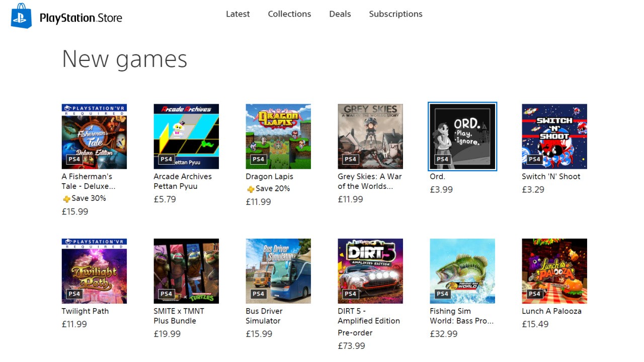Image resolution: width=644 pixels, height=362 pixels.
Task: Select the highlighted Ord. game tile
Action: pyautogui.click(x=462, y=136)
